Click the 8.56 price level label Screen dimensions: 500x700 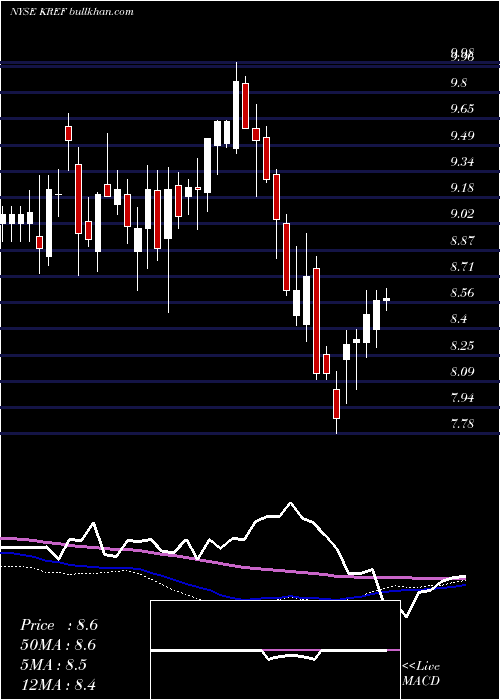pyautogui.click(x=462, y=293)
